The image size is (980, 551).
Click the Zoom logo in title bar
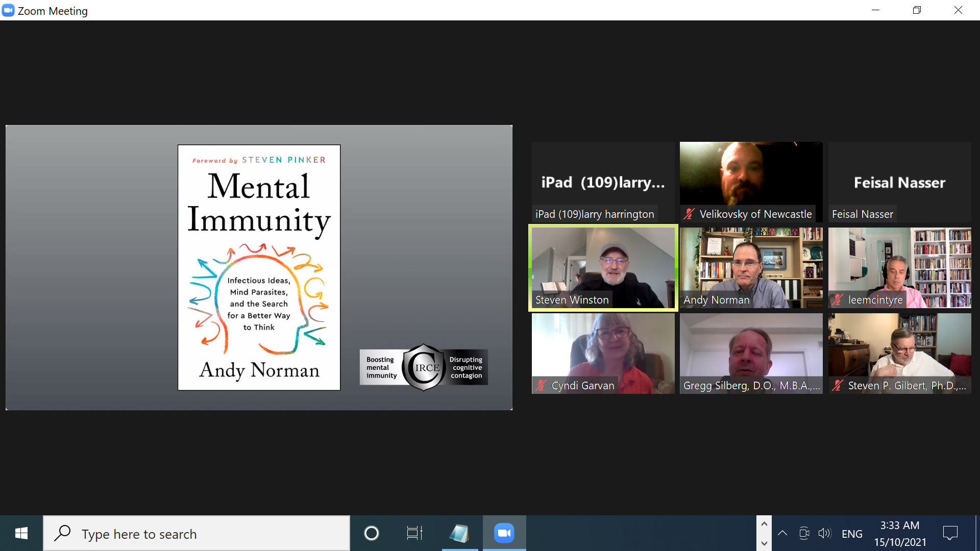8,11
